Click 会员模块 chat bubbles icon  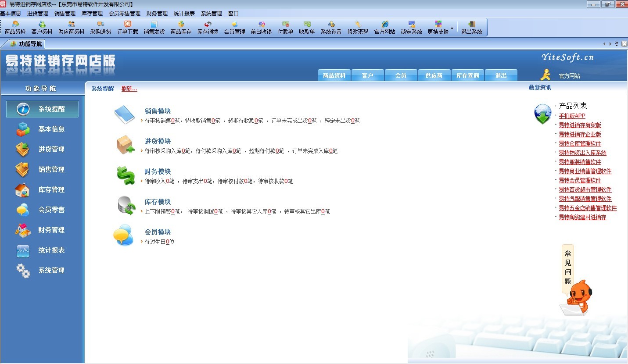coord(123,236)
